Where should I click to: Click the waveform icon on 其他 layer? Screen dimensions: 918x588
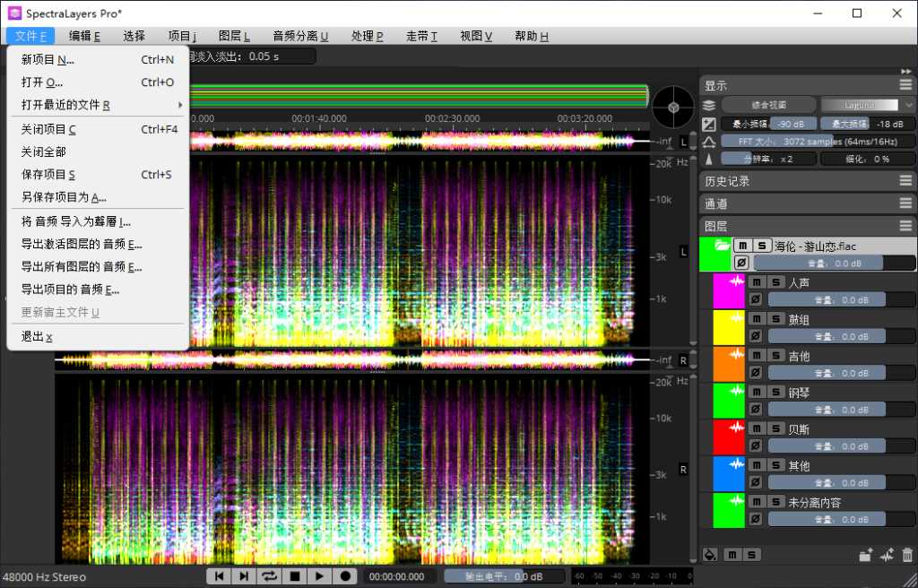click(737, 463)
